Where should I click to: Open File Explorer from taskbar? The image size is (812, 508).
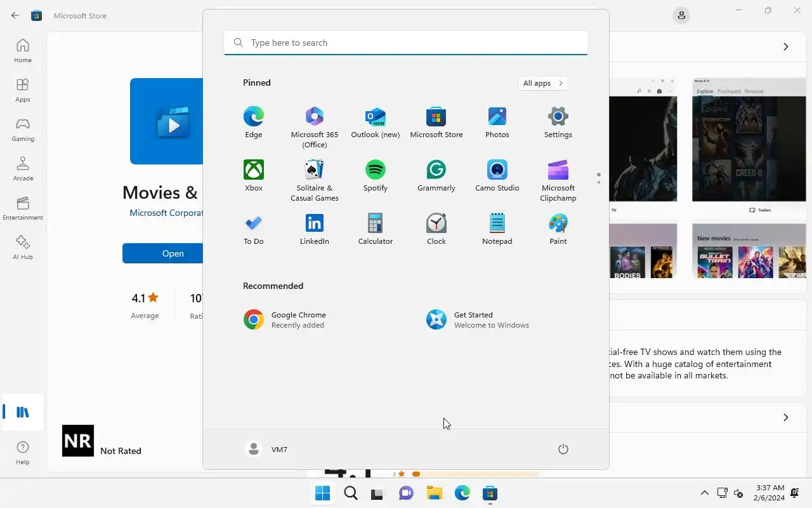434,493
